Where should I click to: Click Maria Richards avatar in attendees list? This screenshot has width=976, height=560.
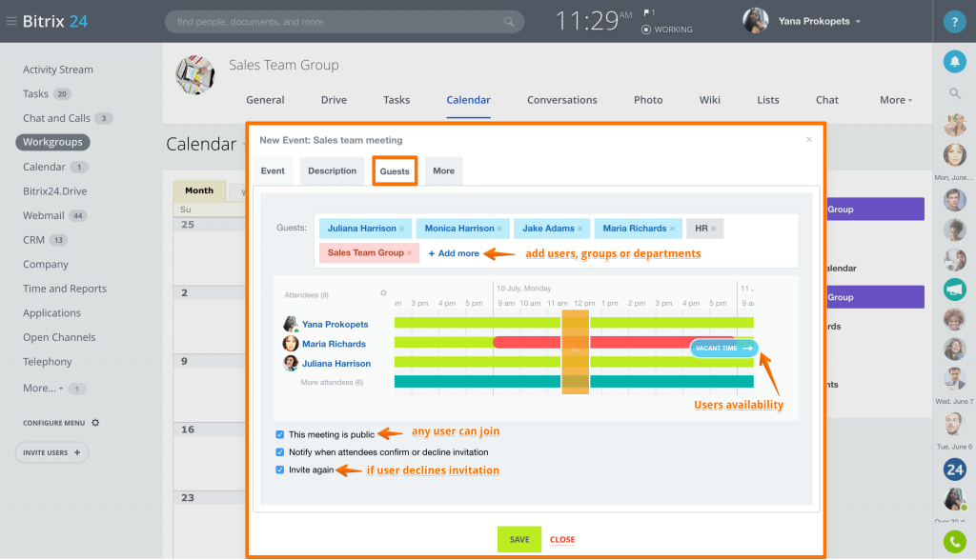point(290,344)
